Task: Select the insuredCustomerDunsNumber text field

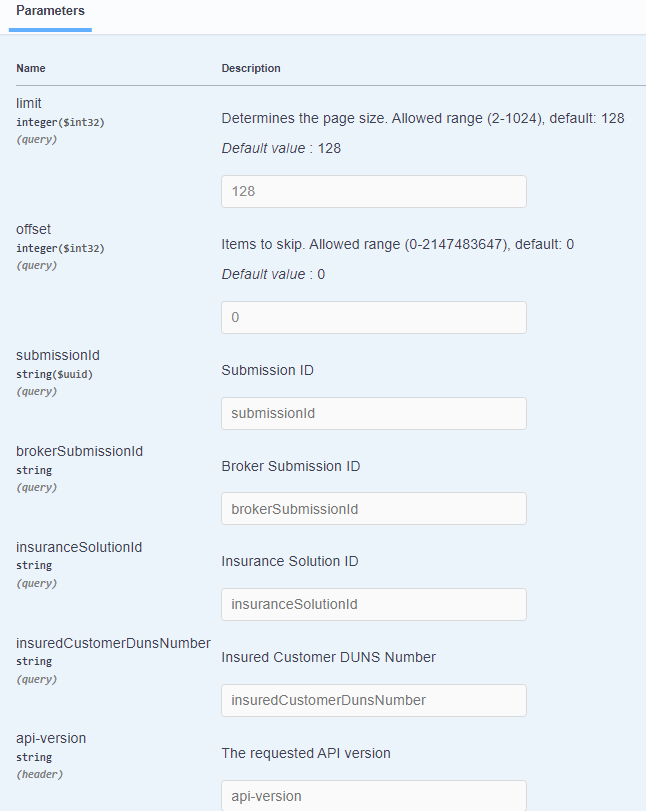Action: click(x=373, y=700)
